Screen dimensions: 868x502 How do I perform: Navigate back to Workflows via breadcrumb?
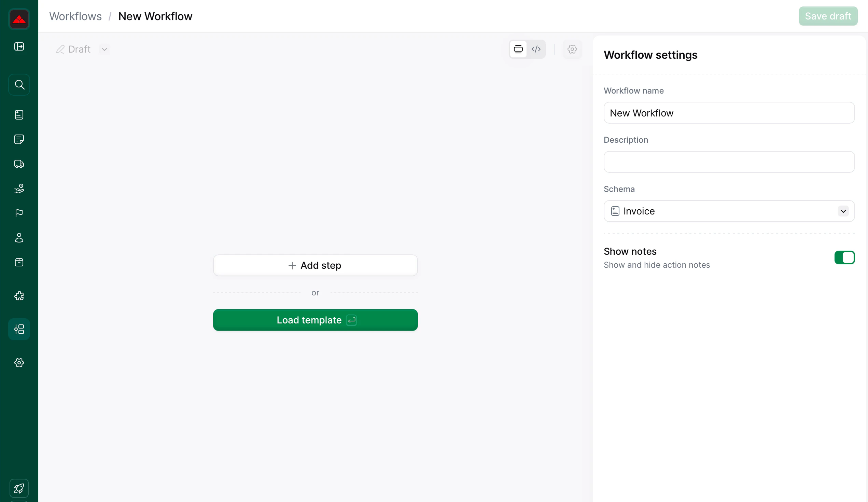75,16
